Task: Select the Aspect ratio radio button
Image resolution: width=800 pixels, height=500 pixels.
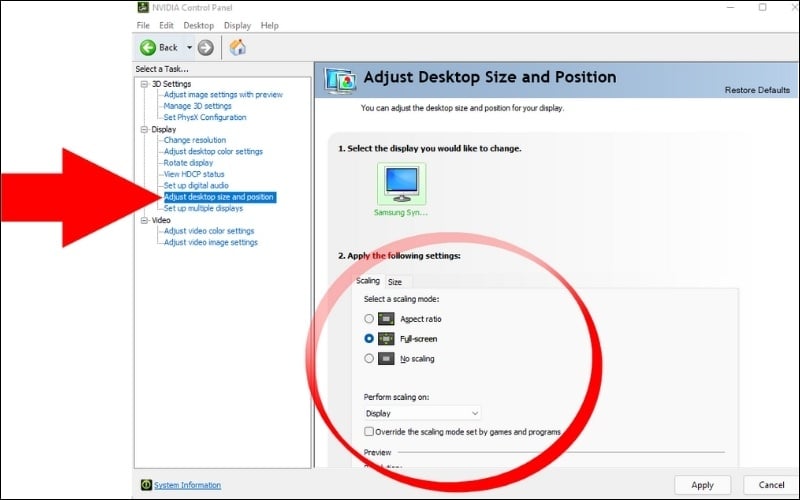Action: coord(370,319)
